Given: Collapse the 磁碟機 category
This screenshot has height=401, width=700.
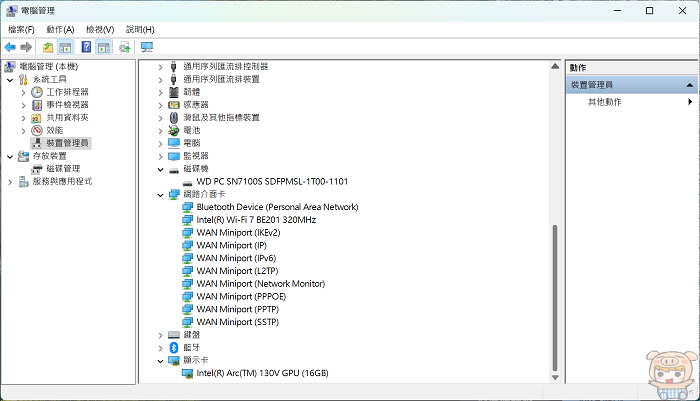Looking at the screenshot, I should coord(160,169).
